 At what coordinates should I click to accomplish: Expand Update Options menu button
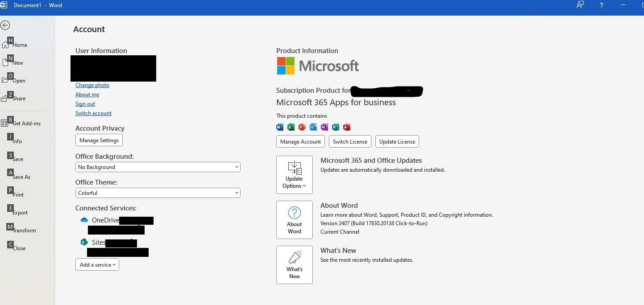(x=295, y=175)
